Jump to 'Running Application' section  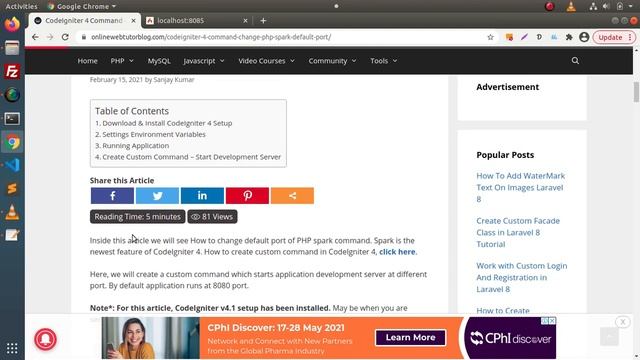[135, 146]
